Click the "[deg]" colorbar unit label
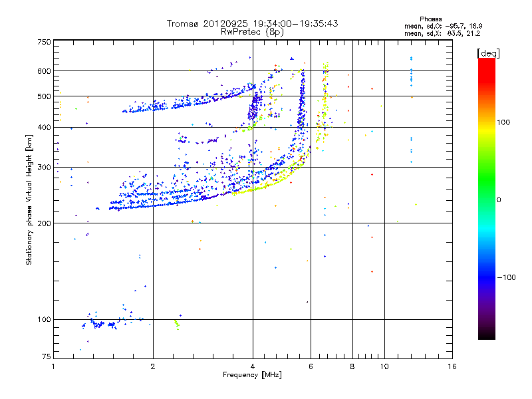Image resolution: width=532 pixels, height=399 pixels. (488, 53)
